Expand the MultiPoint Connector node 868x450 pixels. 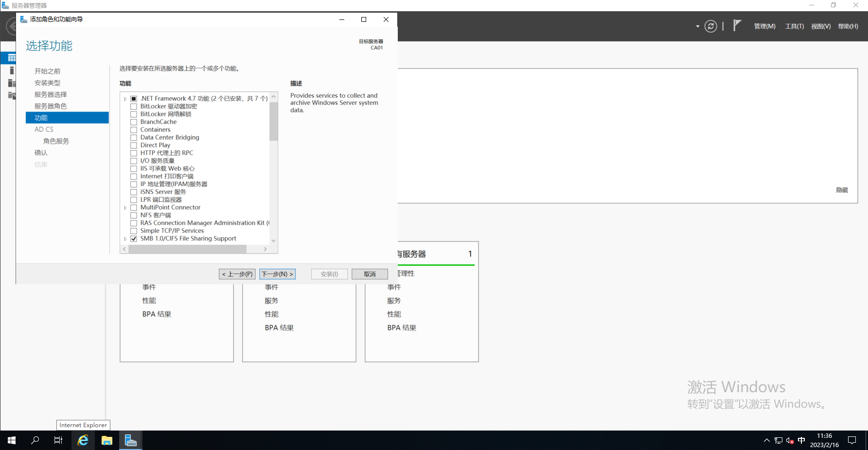point(125,208)
